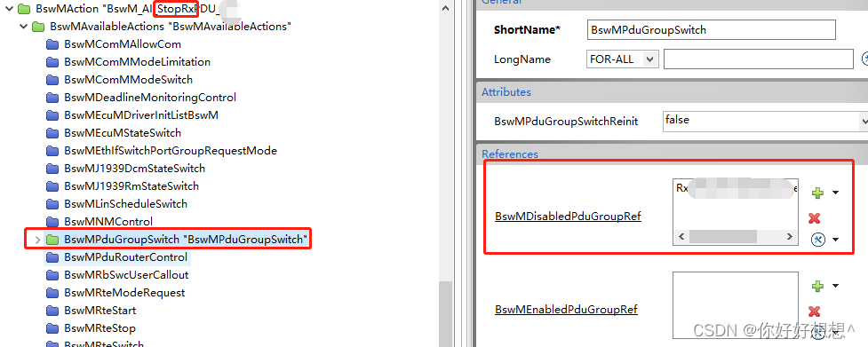Edit the ShortName input field

tap(712, 30)
